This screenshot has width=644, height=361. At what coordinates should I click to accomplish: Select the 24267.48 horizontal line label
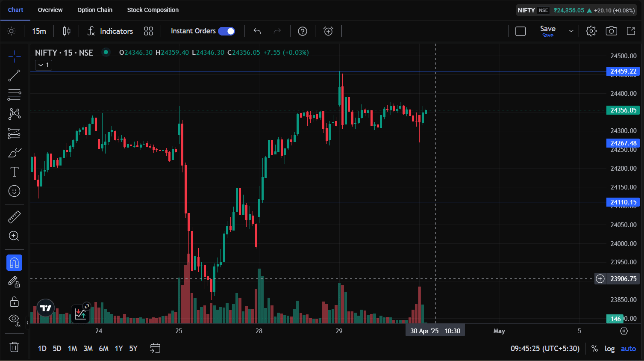[x=623, y=143]
